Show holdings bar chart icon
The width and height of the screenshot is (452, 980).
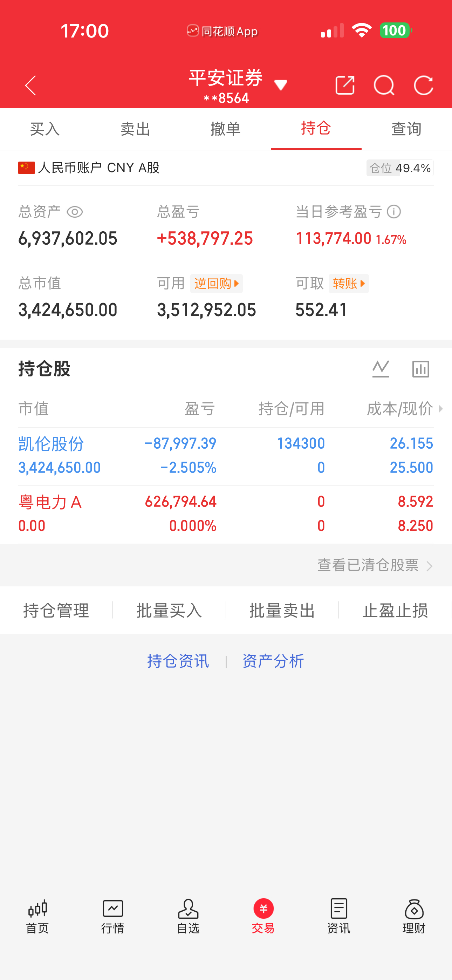[421, 369]
